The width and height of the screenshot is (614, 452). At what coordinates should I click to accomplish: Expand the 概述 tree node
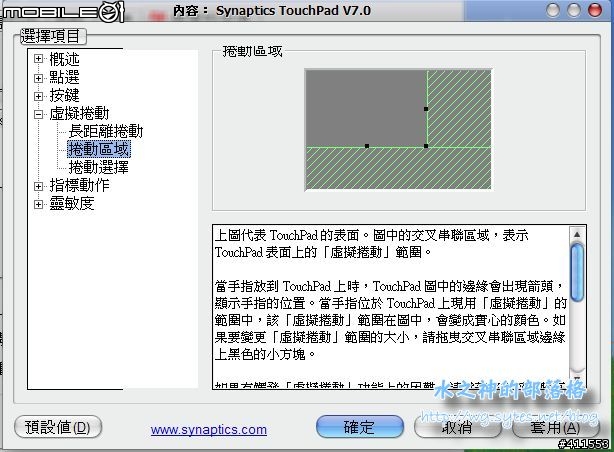pos(38,59)
